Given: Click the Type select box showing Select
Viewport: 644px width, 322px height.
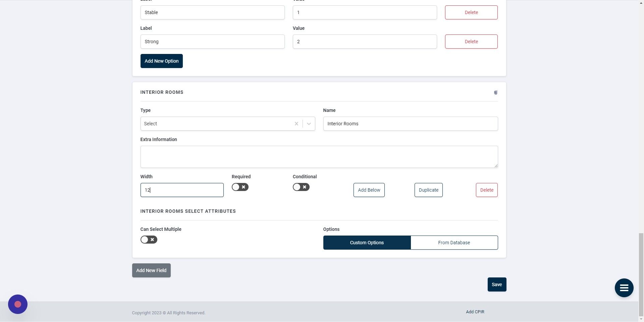Looking at the screenshot, I should point(228,124).
